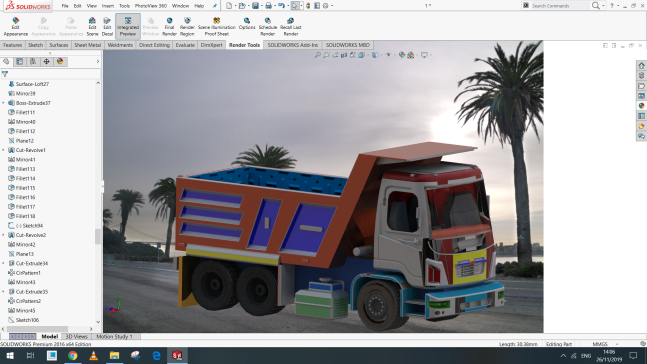The height and width of the screenshot is (364, 647).
Task: Open the ConfigurationManager tab
Action: [x=33, y=61]
